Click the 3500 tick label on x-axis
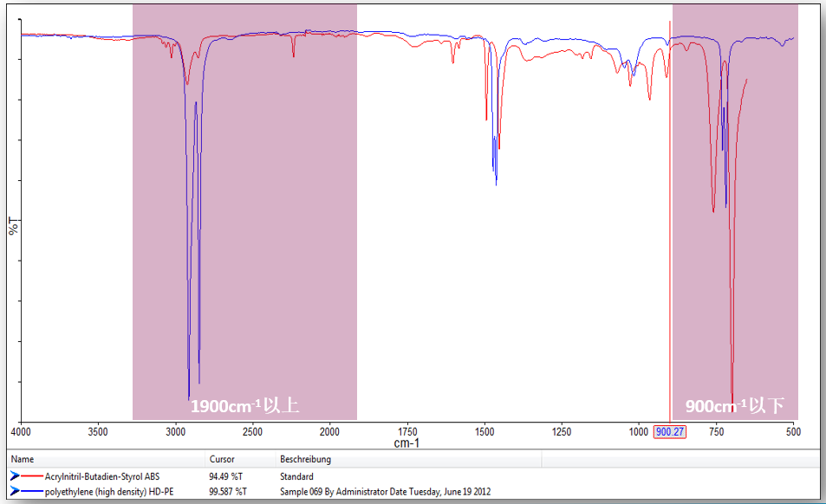Viewport: 826px width, 504px height. [98, 432]
